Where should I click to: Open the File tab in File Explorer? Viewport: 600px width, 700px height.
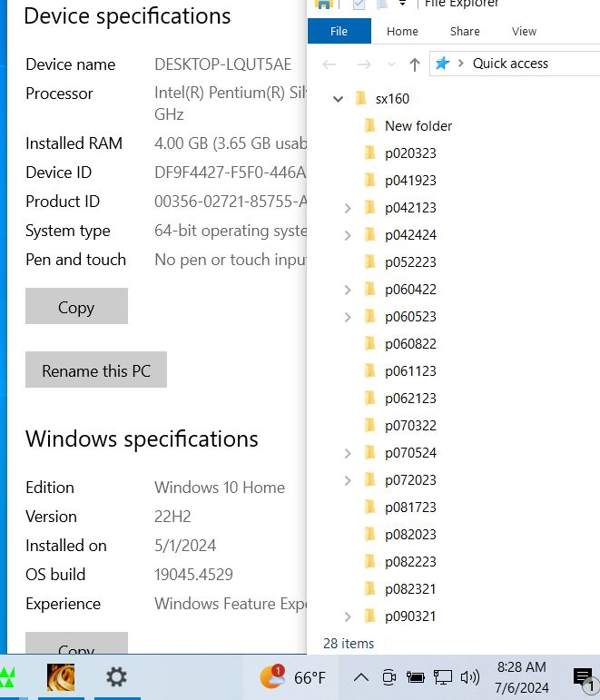point(339,31)
